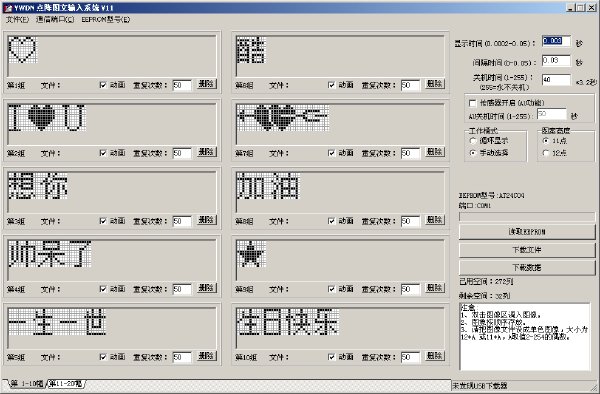Focus the 显示时间 input field

point(556,41)
